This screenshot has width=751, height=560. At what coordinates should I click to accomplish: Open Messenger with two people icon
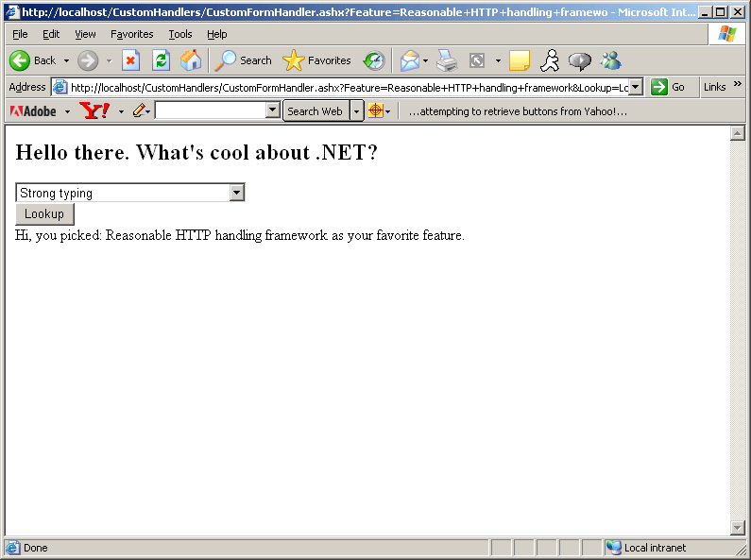click(x=610, y=60)
